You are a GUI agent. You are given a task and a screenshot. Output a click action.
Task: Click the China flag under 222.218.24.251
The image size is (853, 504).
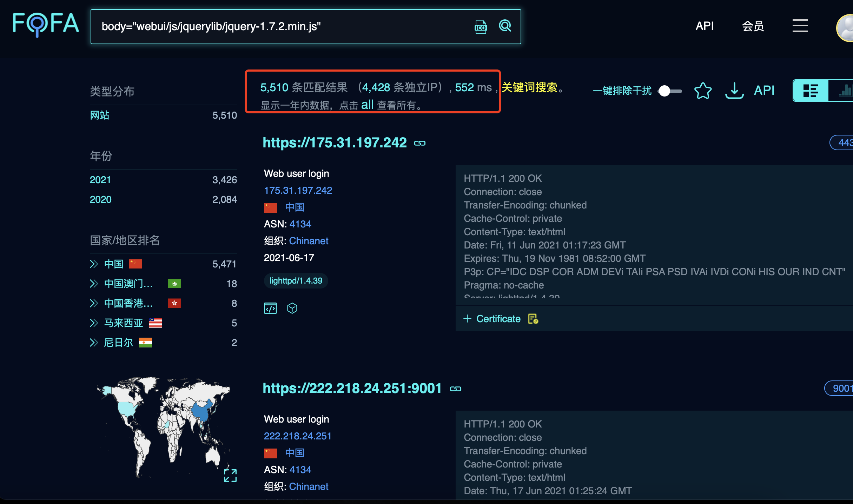point(271,453)
